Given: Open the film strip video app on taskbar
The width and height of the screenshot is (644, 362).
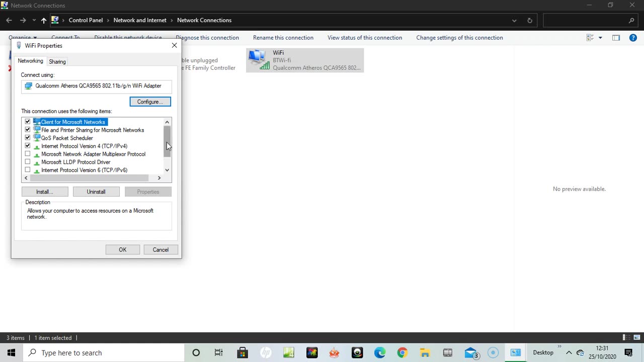Looking at the screenshot, I should coord(447,352).
